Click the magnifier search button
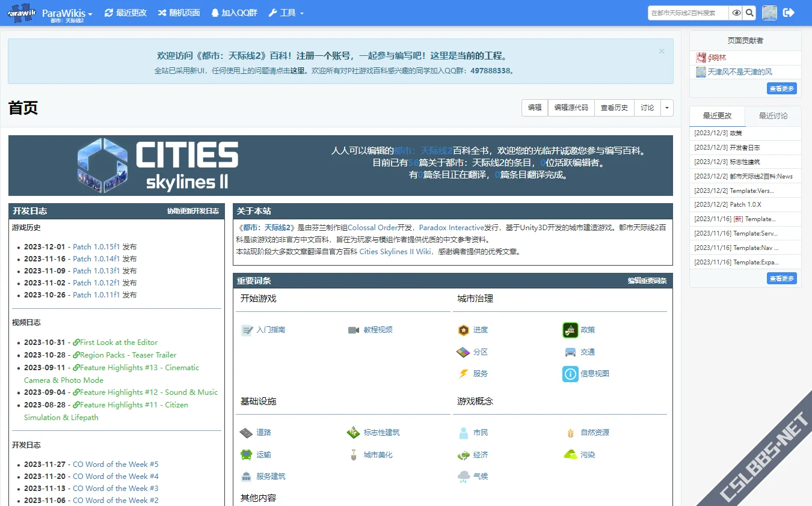This screenshot has height=506, width=812. (x=749, y=13)
